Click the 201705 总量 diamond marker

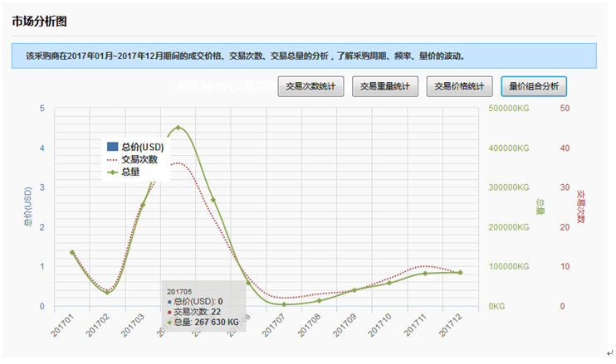pyautogui.click(x=213, y=200)
